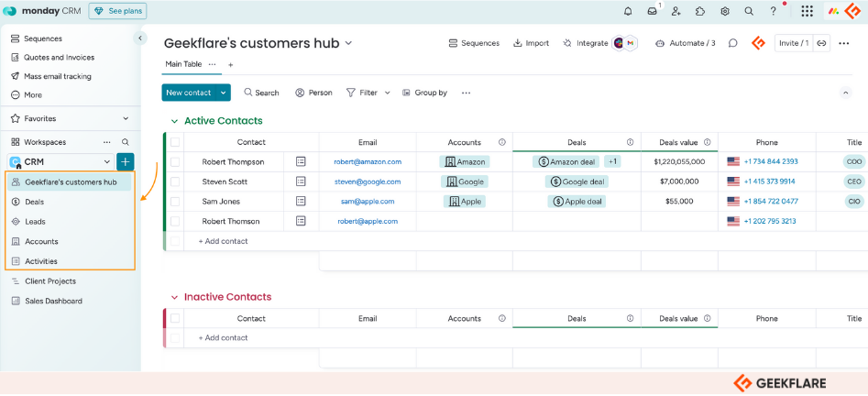This screenshot has height=396, width=868.
Task: Open the board title dropdown chevron
Action: [x=348, y=43]
